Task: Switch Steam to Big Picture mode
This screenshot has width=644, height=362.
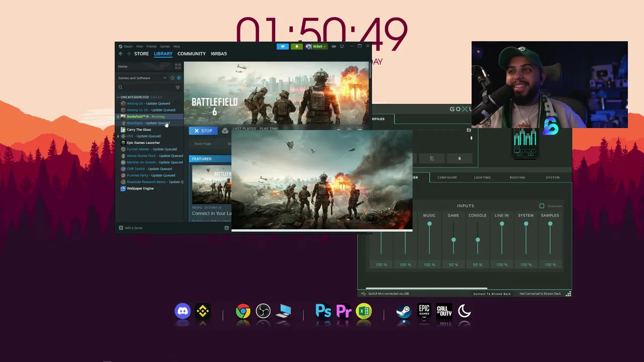Action: (342, 46)
